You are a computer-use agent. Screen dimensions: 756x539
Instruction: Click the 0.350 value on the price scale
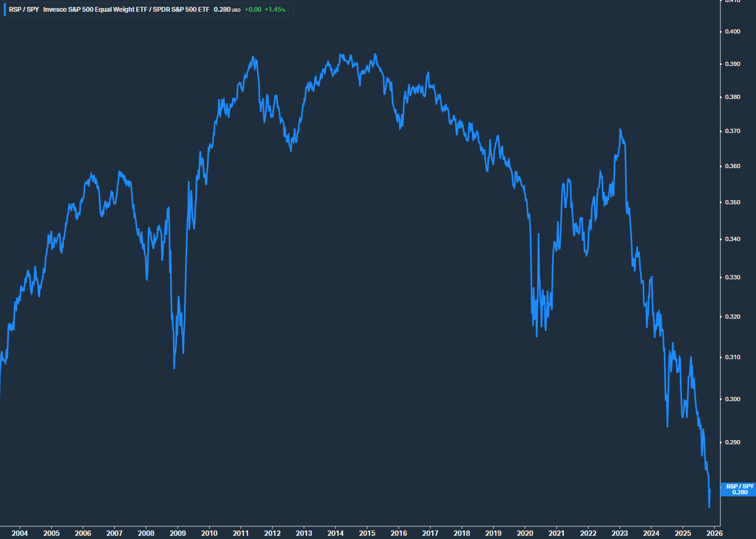coord(733,202)
